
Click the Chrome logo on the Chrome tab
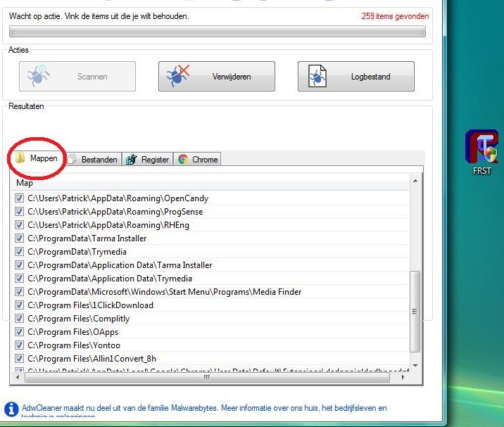tap(183, 159)
